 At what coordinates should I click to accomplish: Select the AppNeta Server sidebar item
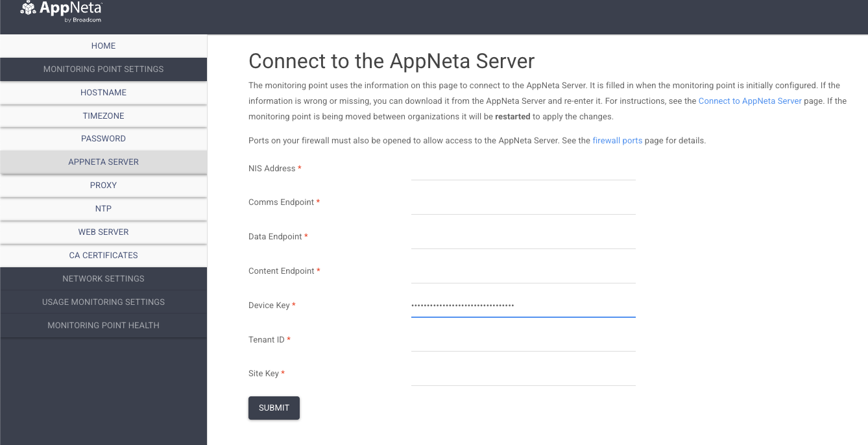(x=103, y=162)
